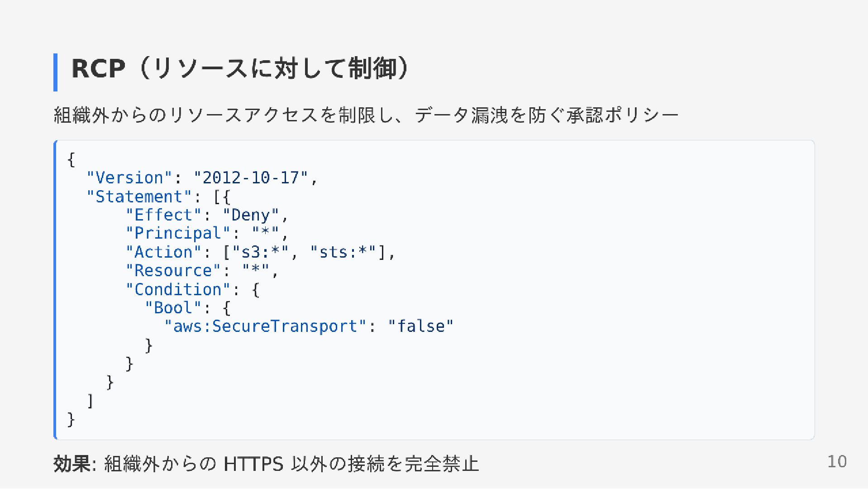
Task: Click the "false" condition value
Action: tap(421, 326)
